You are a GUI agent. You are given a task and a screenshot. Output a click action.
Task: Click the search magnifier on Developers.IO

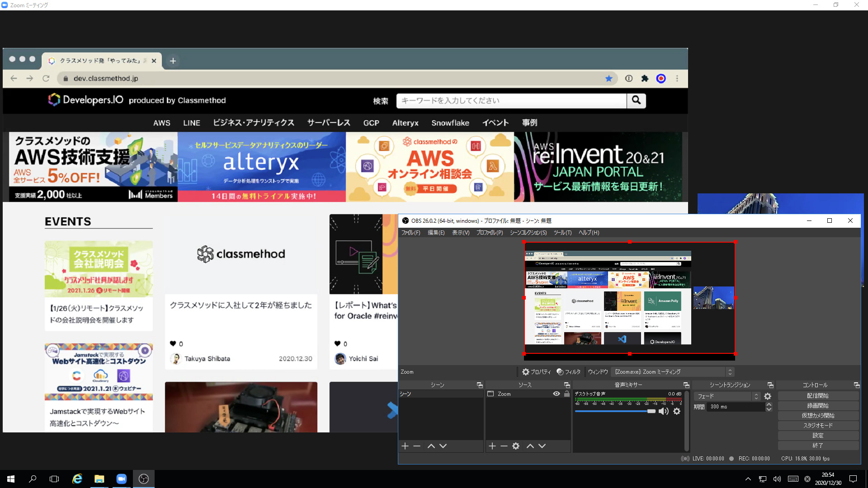pyautogui.click(x=637, y=100)
